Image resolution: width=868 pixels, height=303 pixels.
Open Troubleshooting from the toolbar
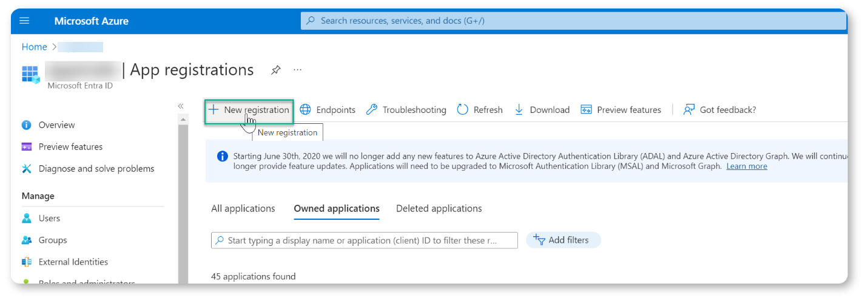406,110
